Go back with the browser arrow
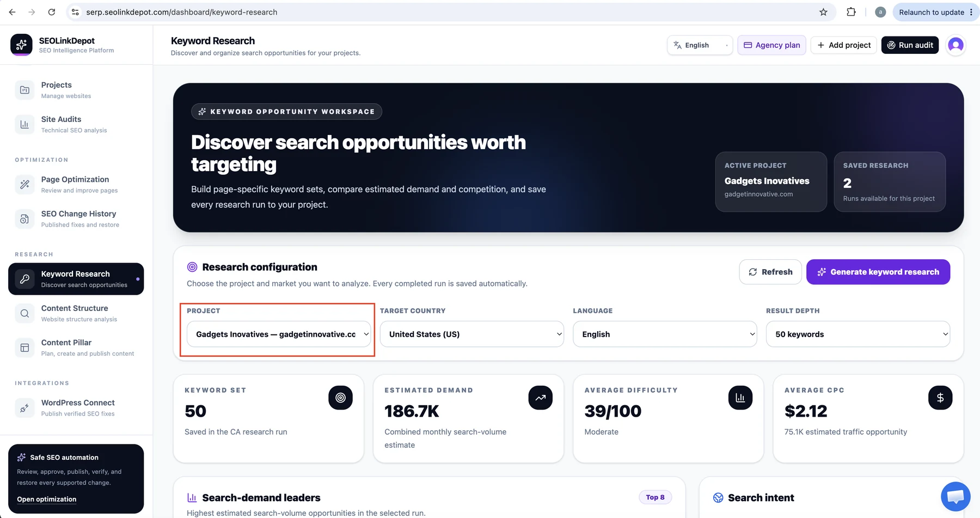The height and width of the screenshot is (518, 980). tap(12, 12)
